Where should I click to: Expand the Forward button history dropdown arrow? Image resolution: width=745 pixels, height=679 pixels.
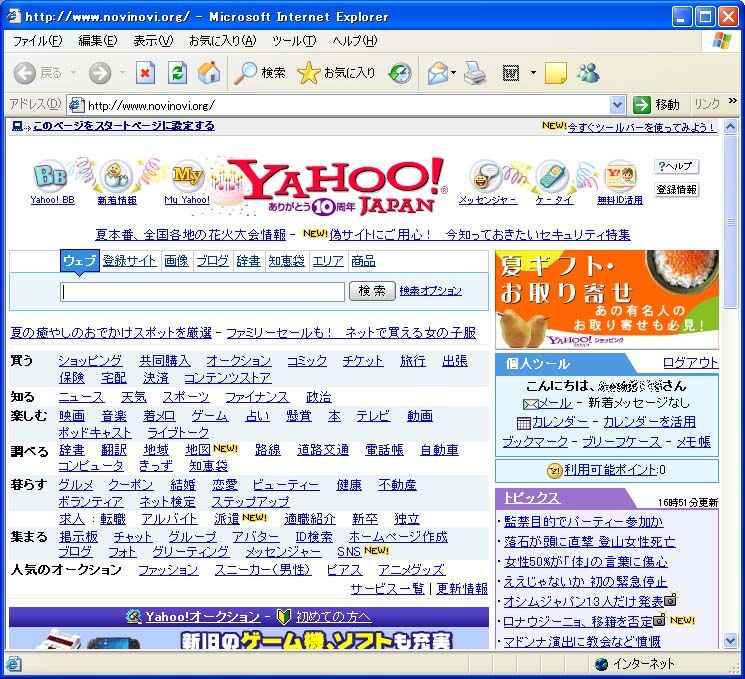(x=123, y=73)
